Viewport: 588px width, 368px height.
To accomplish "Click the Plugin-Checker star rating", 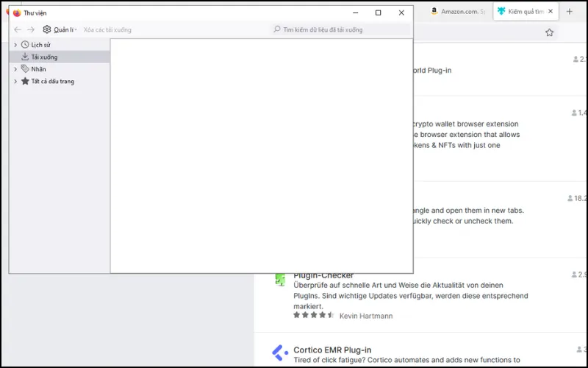I will [x=314, y=315].
